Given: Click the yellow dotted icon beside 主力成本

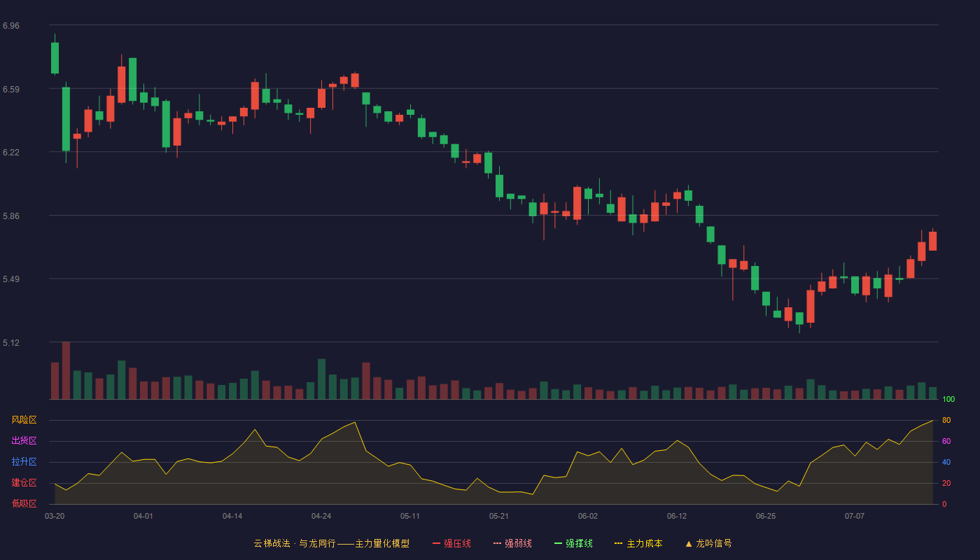Looking at the screenshot, I should [619, 543].
